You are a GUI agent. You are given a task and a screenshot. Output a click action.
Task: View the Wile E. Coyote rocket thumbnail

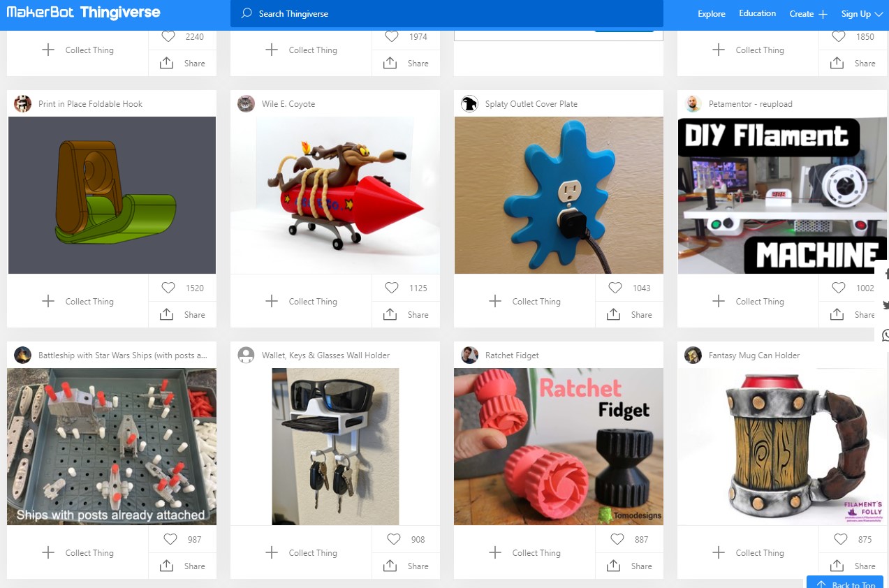pyautogui.click(x=335, y=195)
